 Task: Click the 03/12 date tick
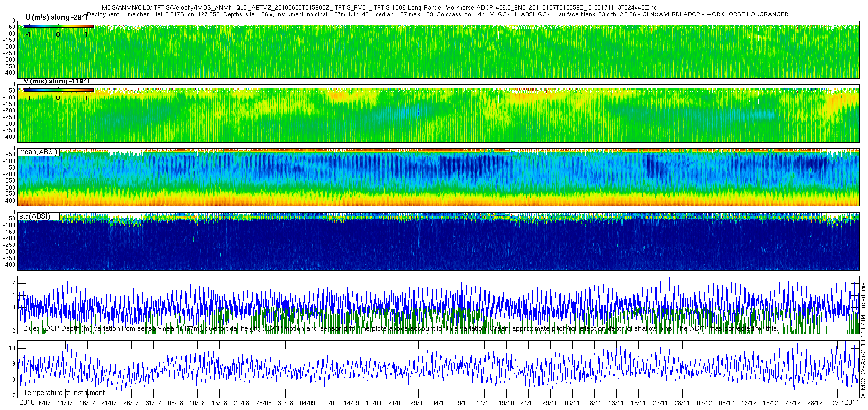[x=705, y=403]
